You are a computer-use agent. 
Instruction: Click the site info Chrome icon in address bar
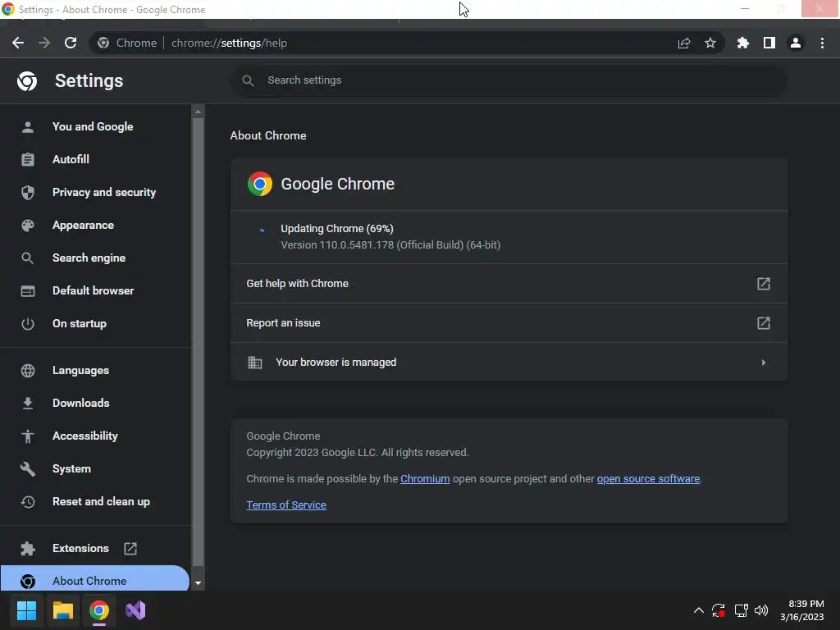(x=103, y=43)
